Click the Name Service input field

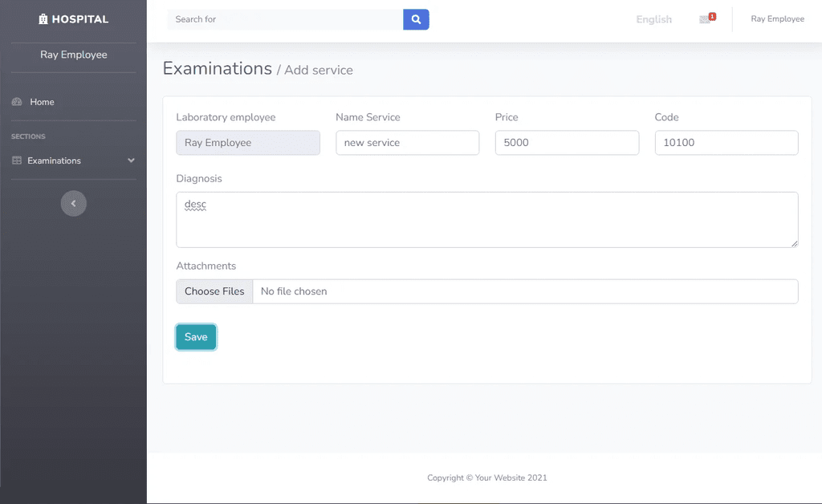click(x=407, y=143)
